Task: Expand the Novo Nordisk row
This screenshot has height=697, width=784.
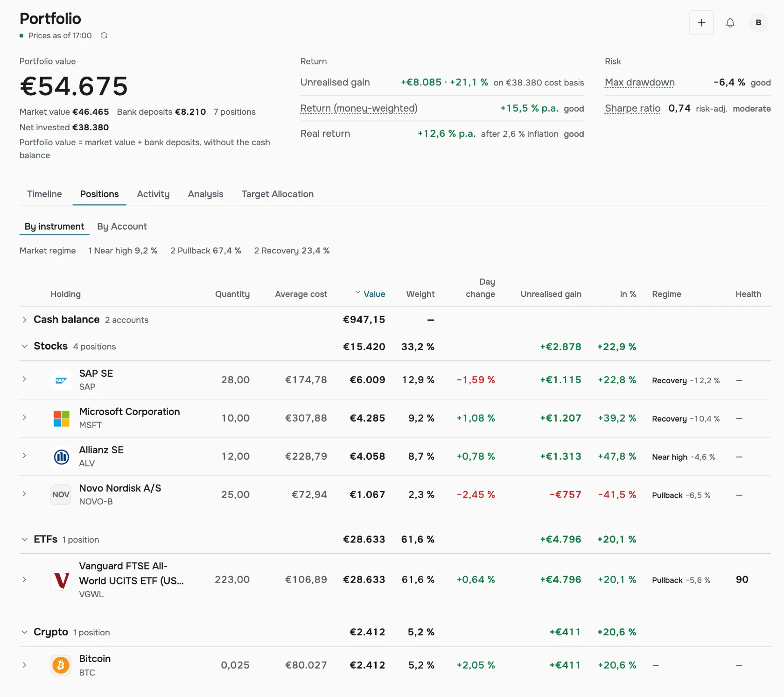Action: (x=24, y=494)
